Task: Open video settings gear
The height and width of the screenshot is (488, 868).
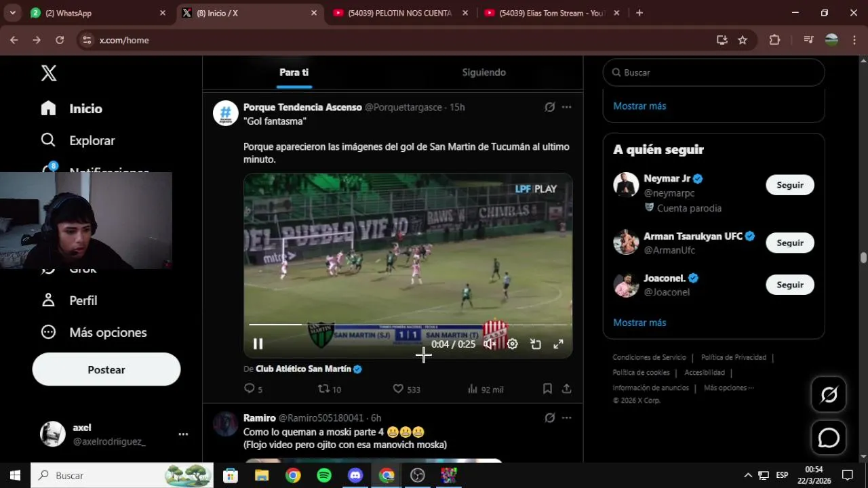Action: click(x=513, y=344)
